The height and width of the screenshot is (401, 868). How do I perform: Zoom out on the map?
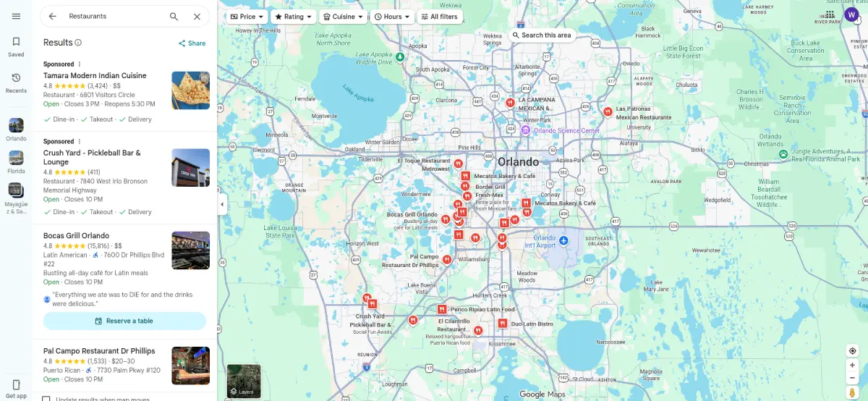click(x=853, y=378)
